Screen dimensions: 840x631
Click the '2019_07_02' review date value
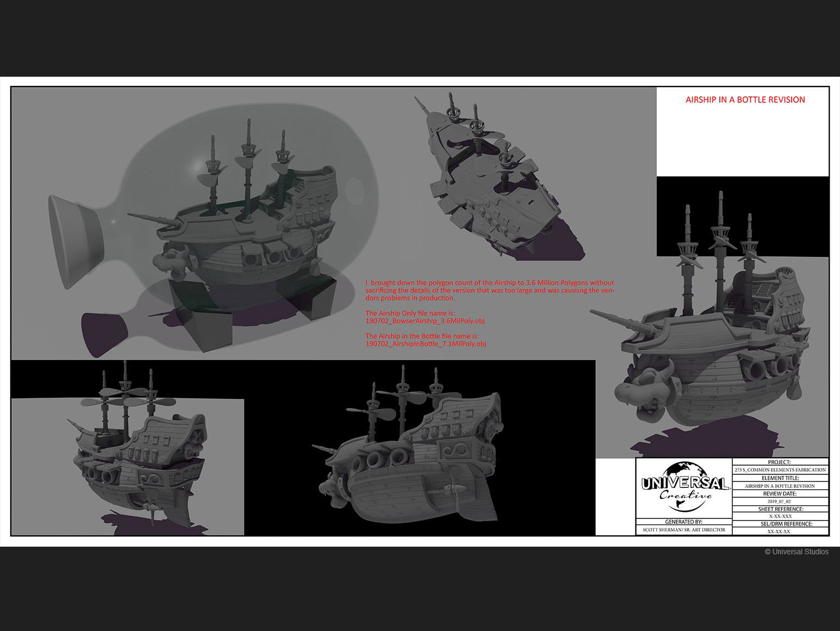[x=779, y=502]
